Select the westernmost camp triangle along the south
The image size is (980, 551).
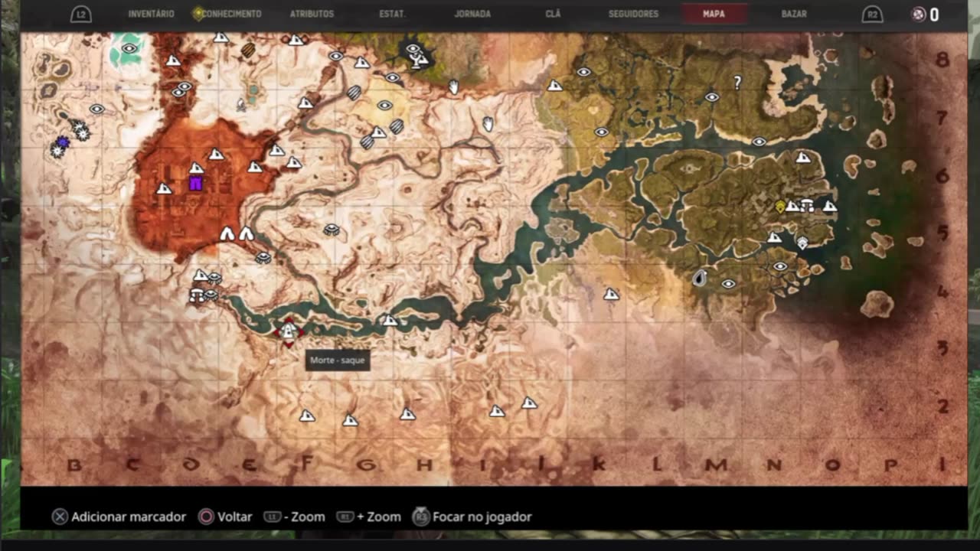307,416
